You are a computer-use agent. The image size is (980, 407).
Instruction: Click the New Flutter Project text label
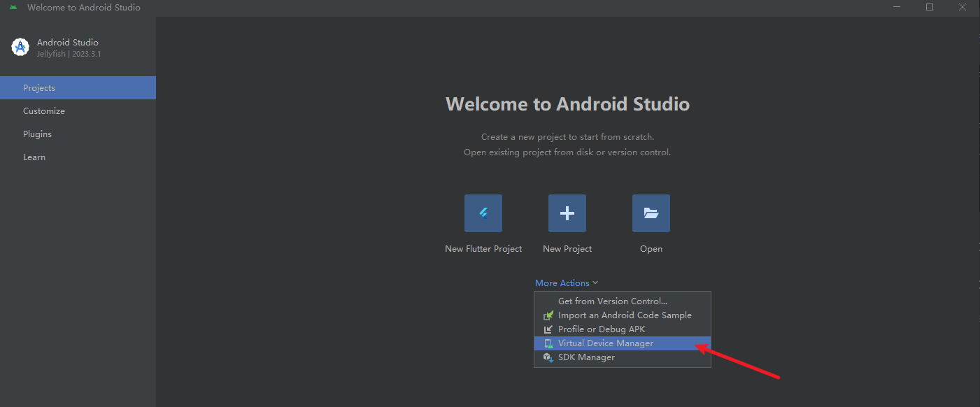tap(483, 249)
